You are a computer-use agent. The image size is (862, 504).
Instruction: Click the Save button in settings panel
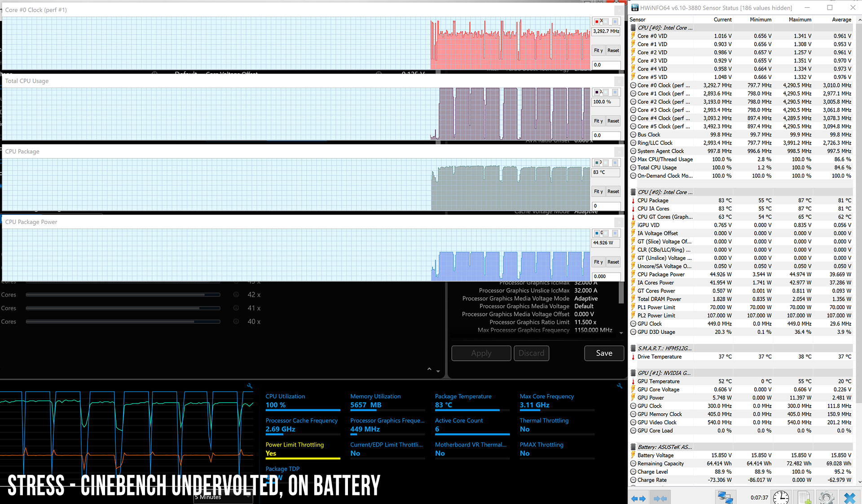point(603,353)
